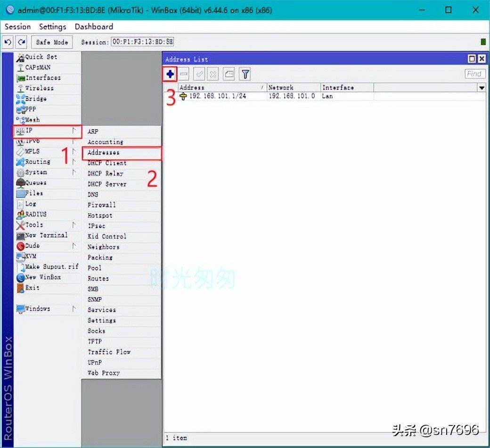Expand the IPv6 submenu in the sidebar
490x448 pixels.
click(48, 141)
